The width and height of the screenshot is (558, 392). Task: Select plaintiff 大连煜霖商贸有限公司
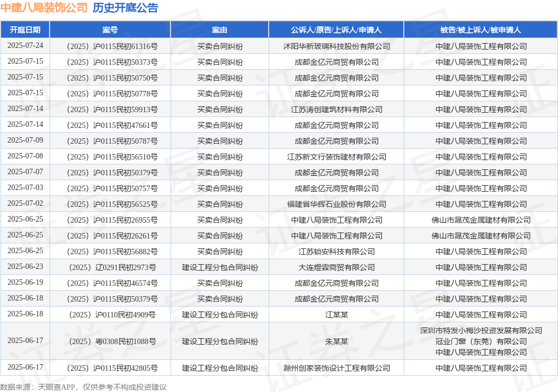337,267
